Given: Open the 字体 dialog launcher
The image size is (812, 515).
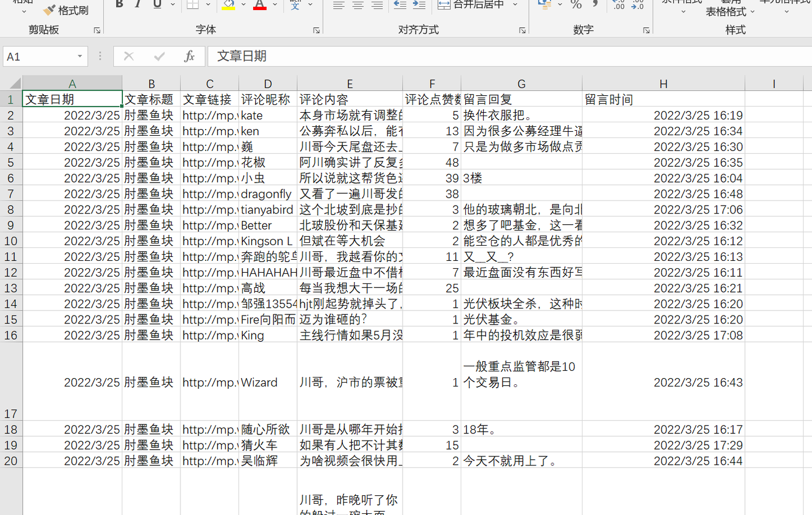Looking at the screenshot, I should [316, 30].
